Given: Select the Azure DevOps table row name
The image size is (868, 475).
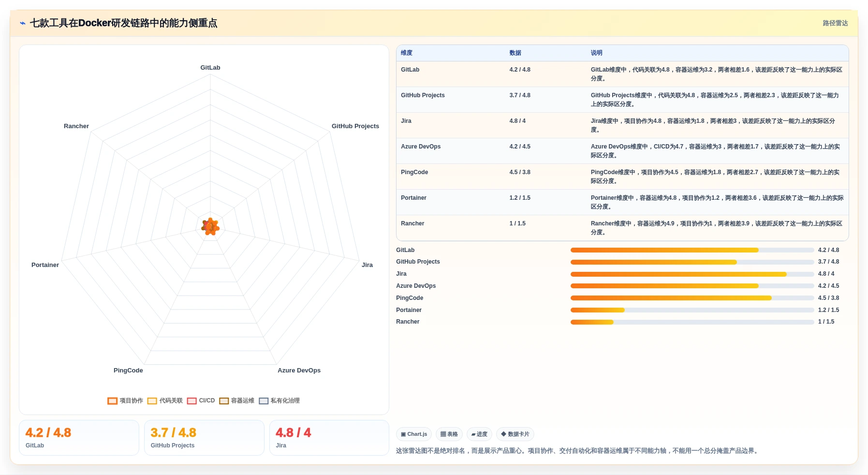Looking at the screenshot, I should (421, 147).
